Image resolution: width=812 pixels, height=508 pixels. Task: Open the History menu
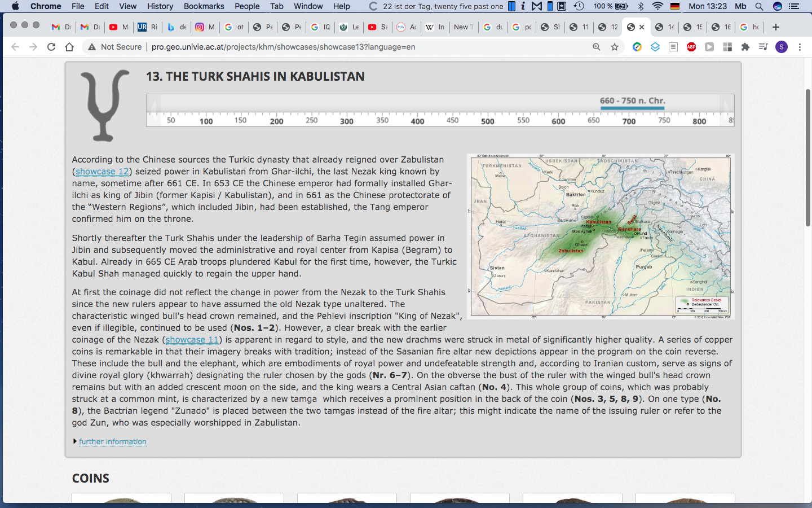click(x=160, y=6)
